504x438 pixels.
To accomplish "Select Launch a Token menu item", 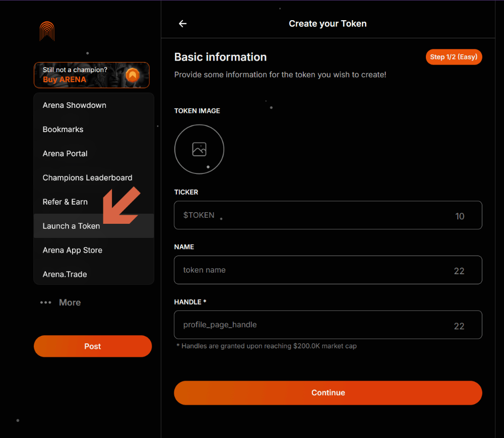I will point(71,226).
